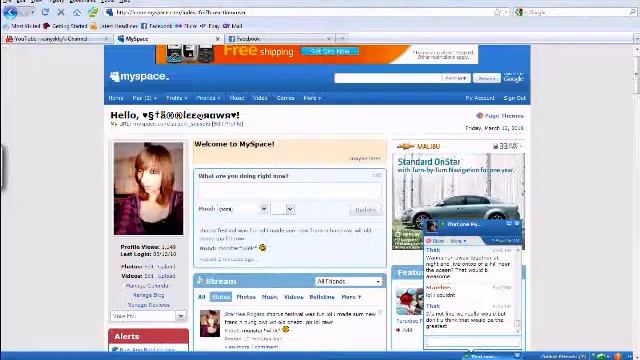Open the browser Home icon
The height and width of the screenshot is (360, 640).
click(77, 12)
